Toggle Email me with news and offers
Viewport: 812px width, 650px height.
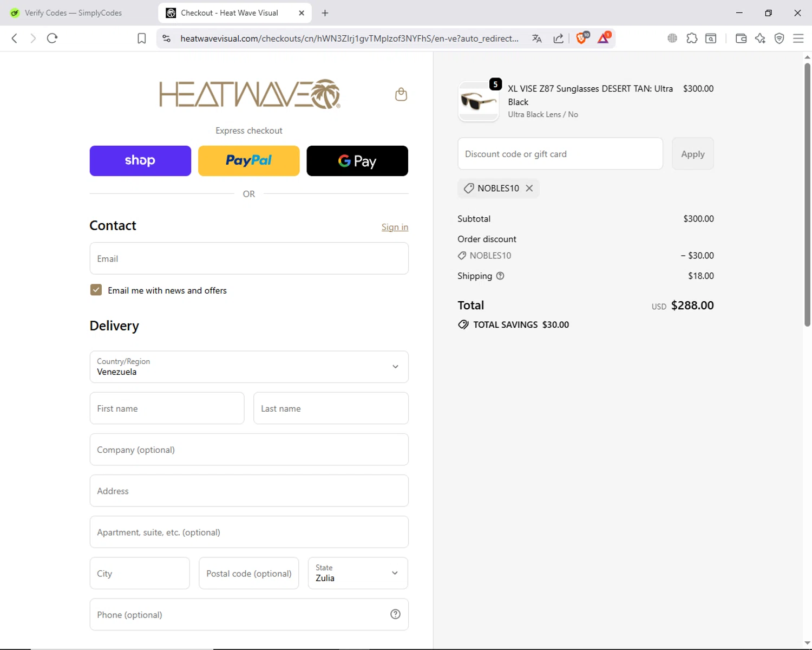[x=96, y=290]
